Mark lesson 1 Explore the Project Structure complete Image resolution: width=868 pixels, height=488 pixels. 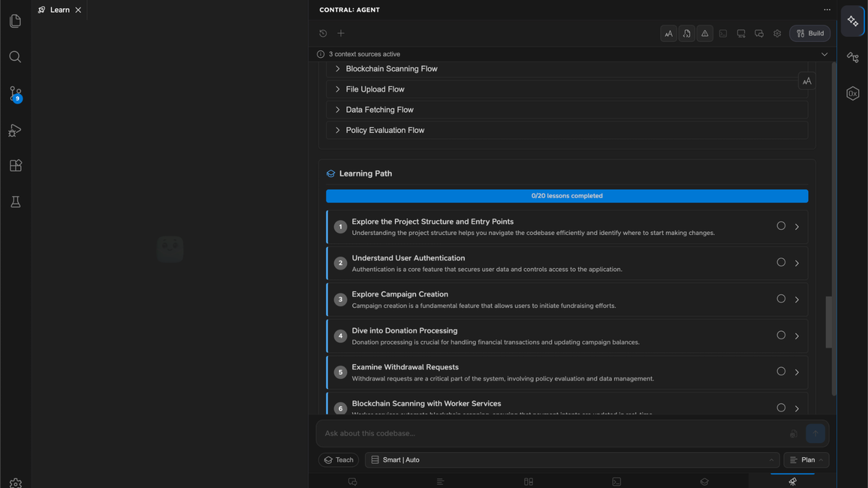(781, 226)
